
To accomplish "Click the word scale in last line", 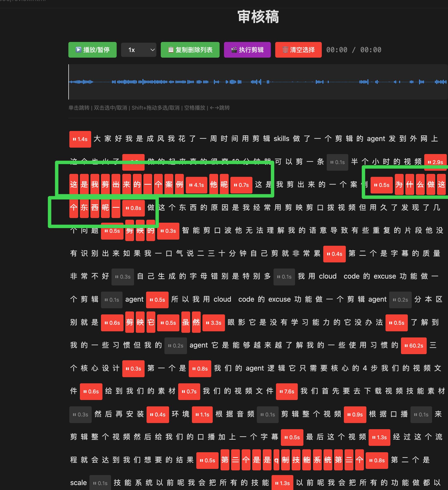I will click(x=78, y=483).
